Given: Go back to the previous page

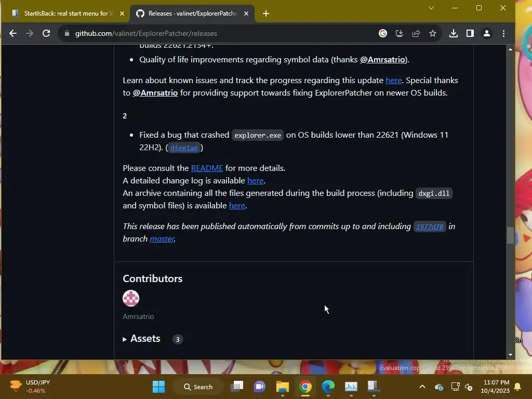Looking at the screenshot, I should [x=13, y=33].
